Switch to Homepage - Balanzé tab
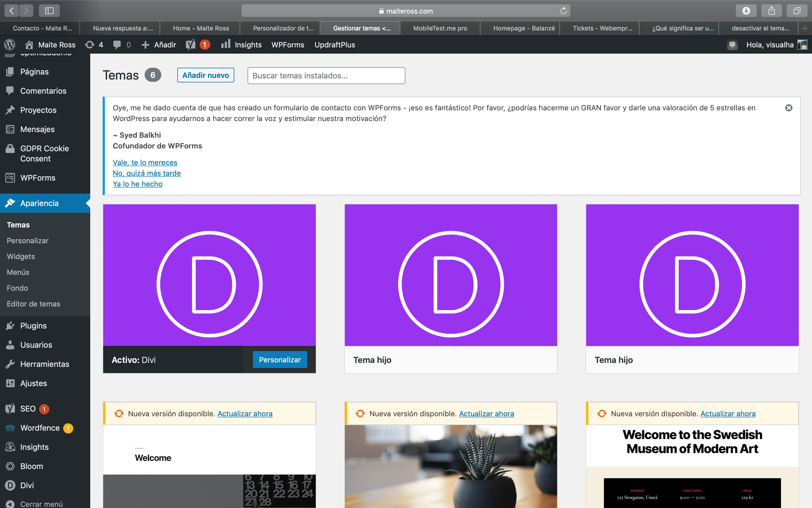 point(524,29)
